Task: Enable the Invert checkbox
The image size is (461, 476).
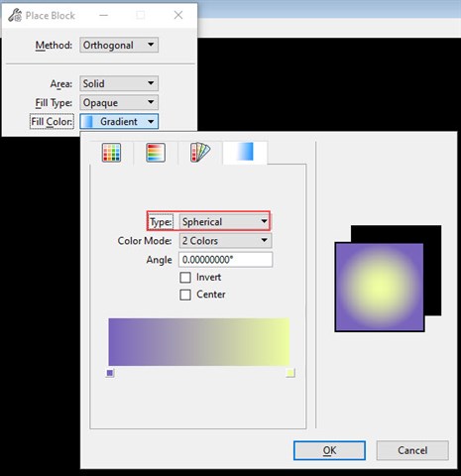Action: [x=185, y=278]
